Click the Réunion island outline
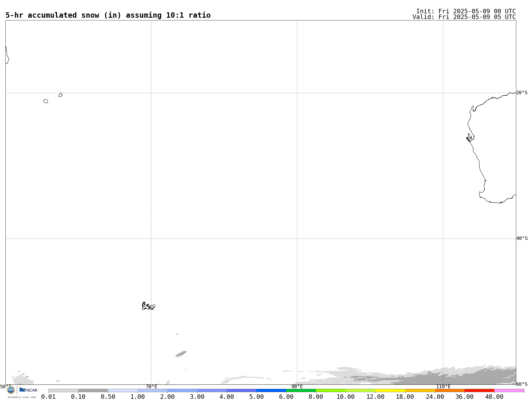Screen dimensions: 532x400 [46, 101]
